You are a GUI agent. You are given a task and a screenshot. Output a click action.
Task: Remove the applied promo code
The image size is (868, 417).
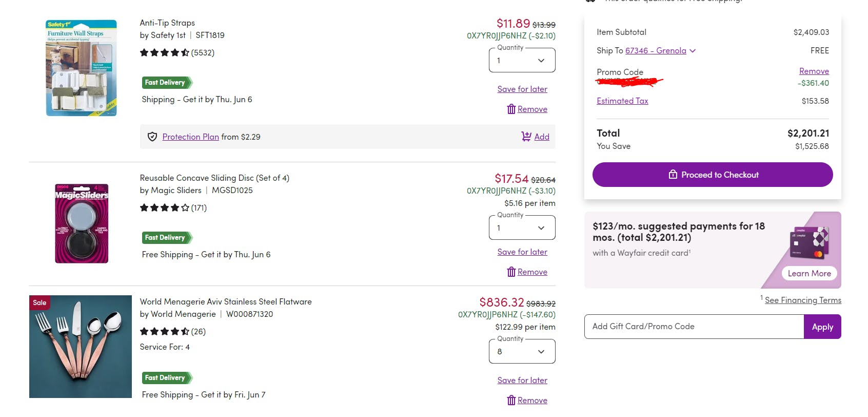coord(814,71)
